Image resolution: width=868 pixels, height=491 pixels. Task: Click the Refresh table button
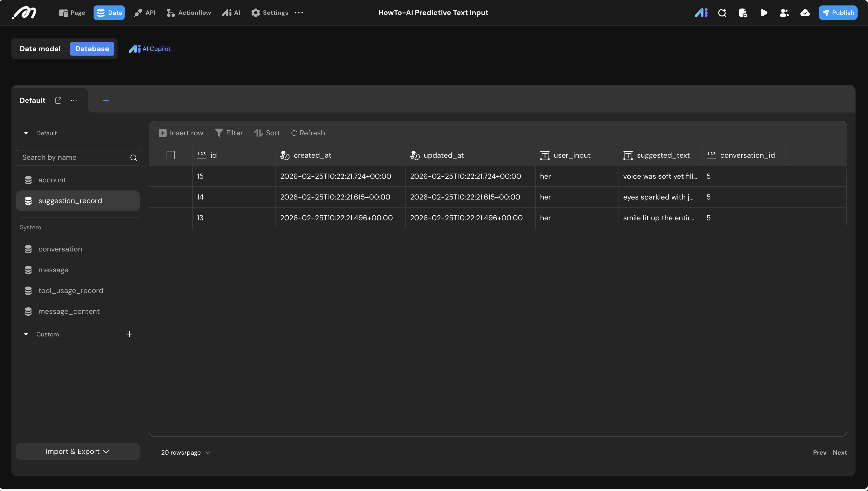pyautogui.click(x=308, y=133)
